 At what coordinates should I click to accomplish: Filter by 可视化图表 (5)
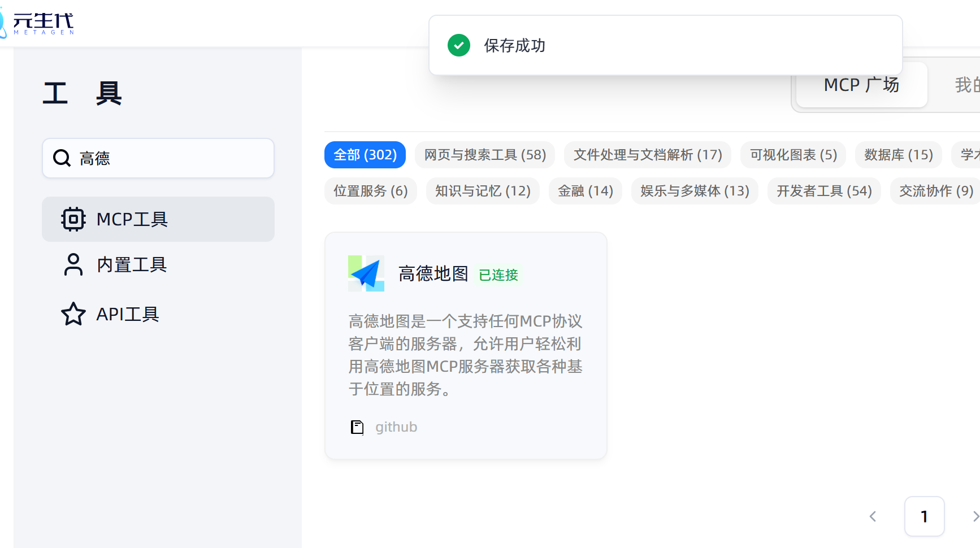coord(793,155)
